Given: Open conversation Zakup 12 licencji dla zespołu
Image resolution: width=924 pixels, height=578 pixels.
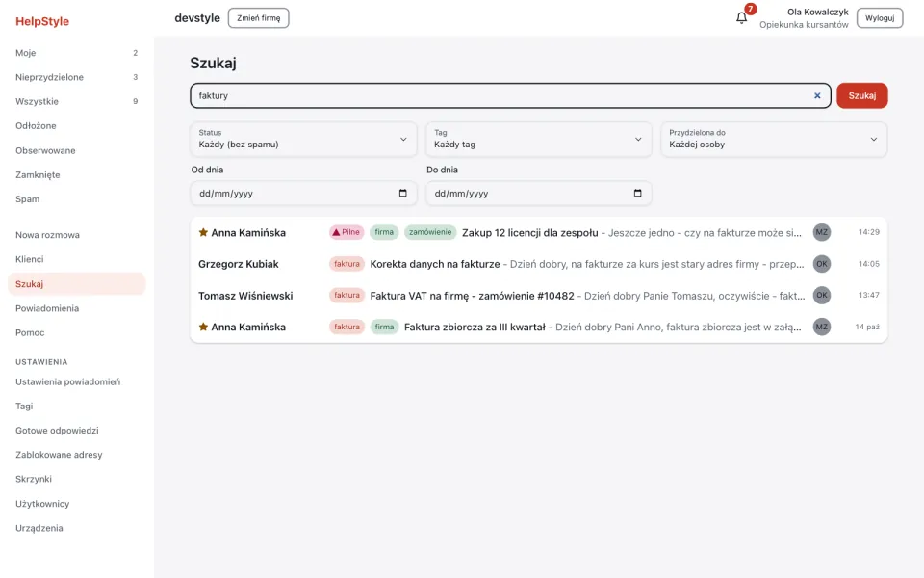Looking at the screenshot, I should (x=539, y=232).
